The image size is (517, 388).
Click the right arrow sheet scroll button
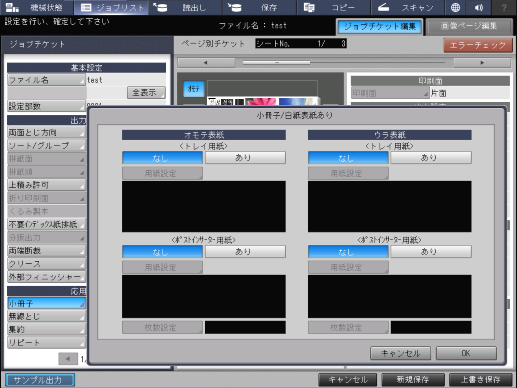pos(482,62)
